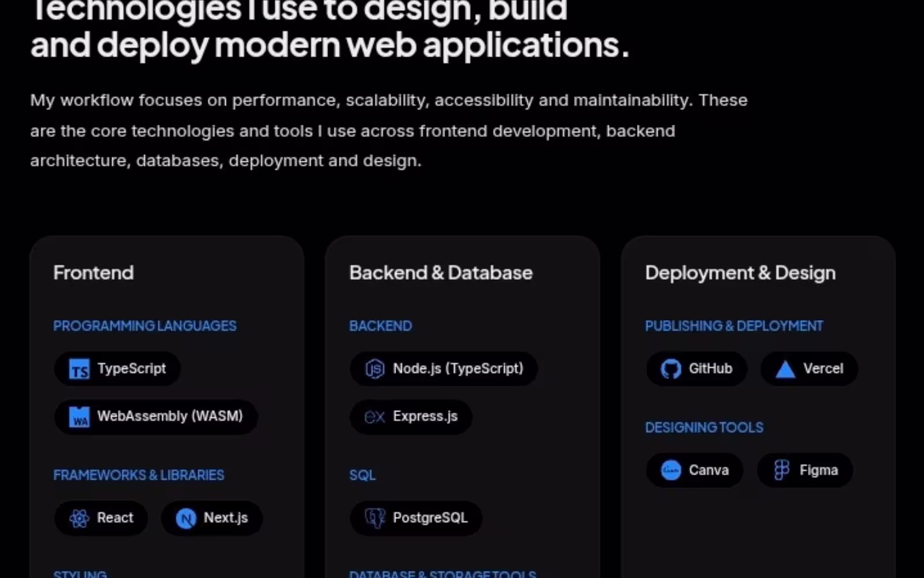Select the Express.js label text
The height and width of the screenshot is (578, 924).
[x=425, y=416]
